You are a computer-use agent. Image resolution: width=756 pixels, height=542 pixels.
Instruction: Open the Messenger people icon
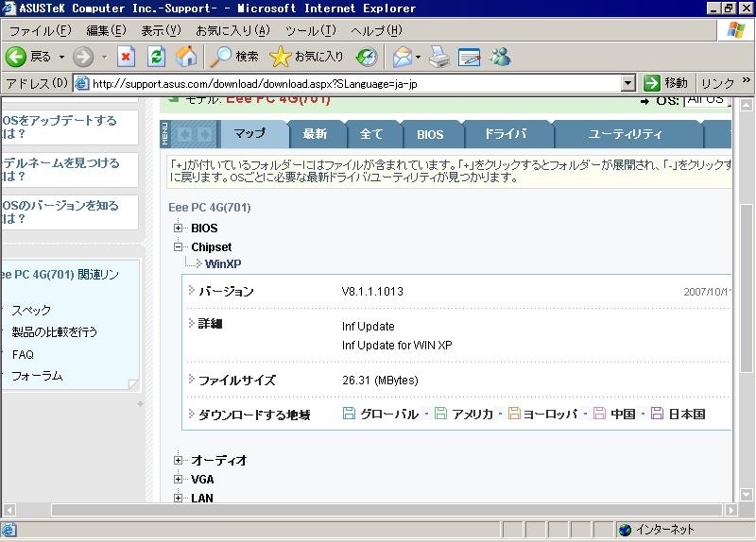point(501,57)
